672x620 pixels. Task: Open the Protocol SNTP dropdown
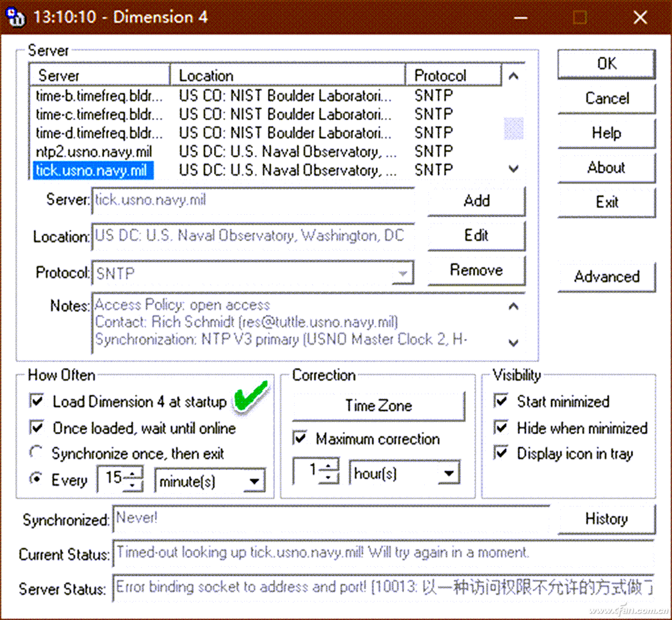pos(402,273)
